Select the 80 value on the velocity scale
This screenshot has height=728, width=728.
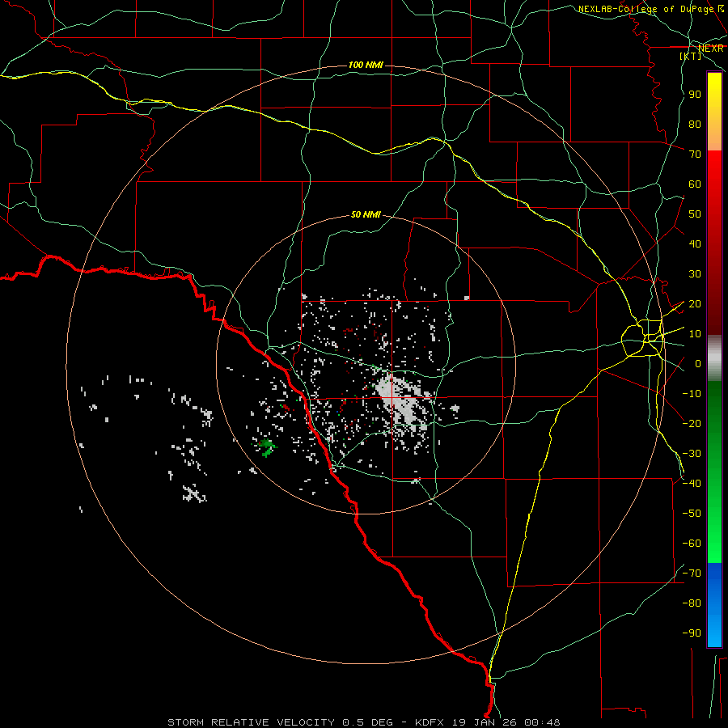[695, 125]
